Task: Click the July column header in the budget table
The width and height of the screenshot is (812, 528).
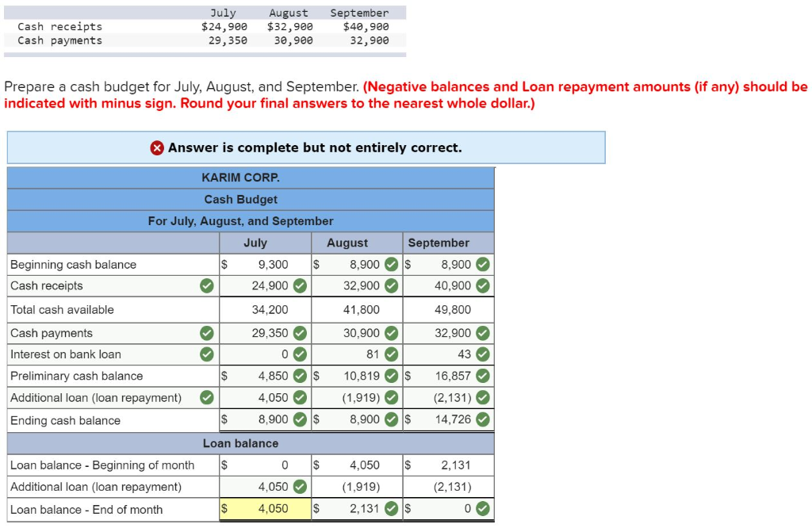Action: (x=265, y=243)
